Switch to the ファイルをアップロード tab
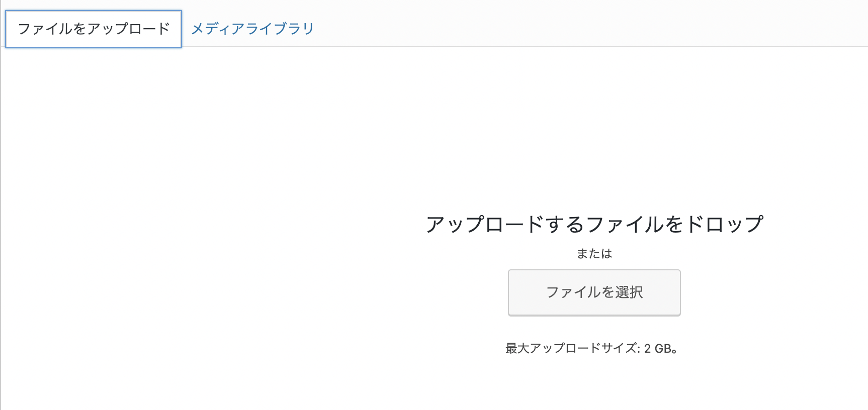The width and height of the screenshot is (868, 410). pos(94,29)
